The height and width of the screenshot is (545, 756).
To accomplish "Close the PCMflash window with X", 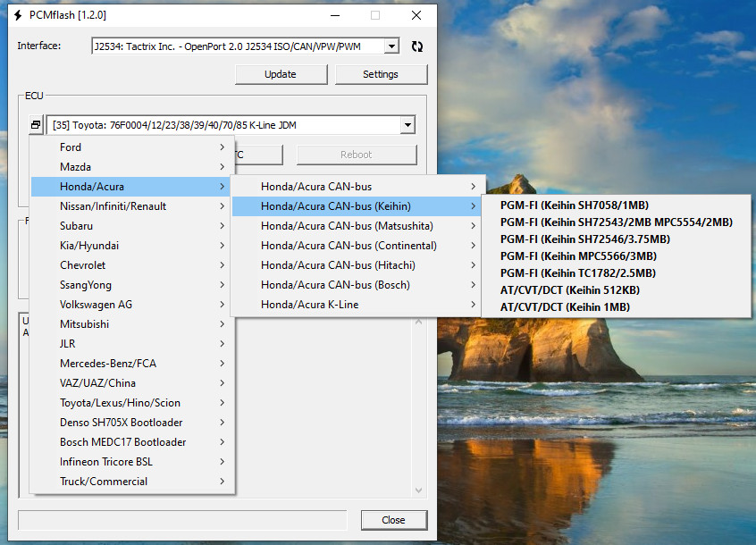I will click(x=416, y=15).
